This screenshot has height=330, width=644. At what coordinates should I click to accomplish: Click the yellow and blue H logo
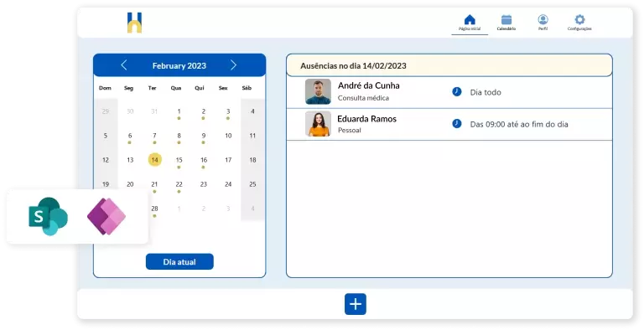(x=134, y=23)
